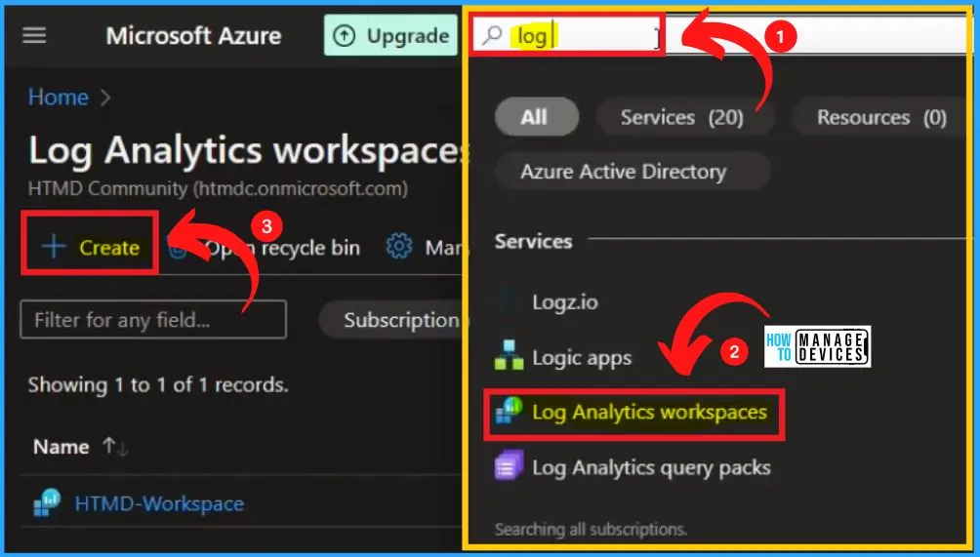Sort by the Name column header
Screen dimensions: 980x557
(x=61, y=447)
